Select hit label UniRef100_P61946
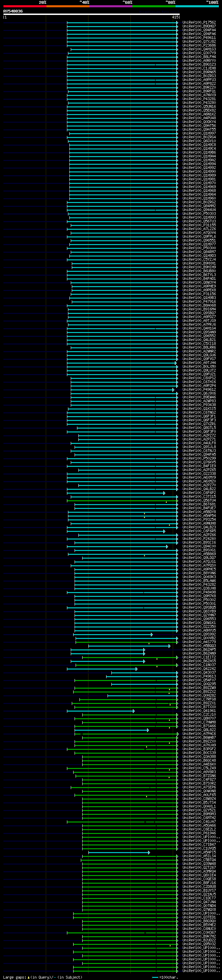The width and height of the screenshot is (222, 980). (x=199, y=833)
